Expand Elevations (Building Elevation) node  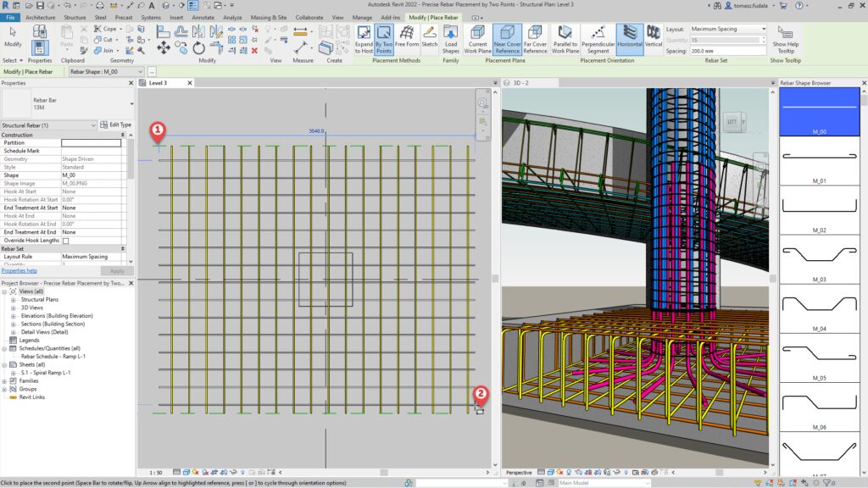coord(14,316)
